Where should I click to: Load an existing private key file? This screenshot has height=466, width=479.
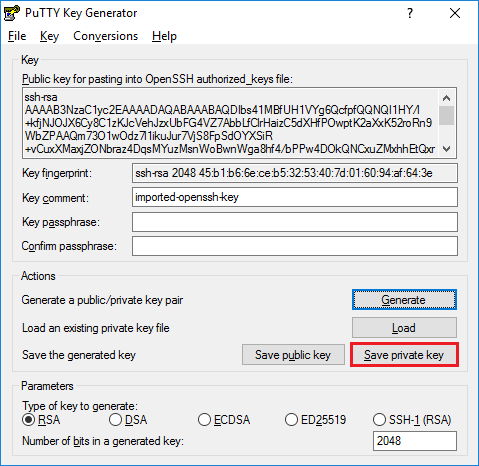click(x=404, y=328)
